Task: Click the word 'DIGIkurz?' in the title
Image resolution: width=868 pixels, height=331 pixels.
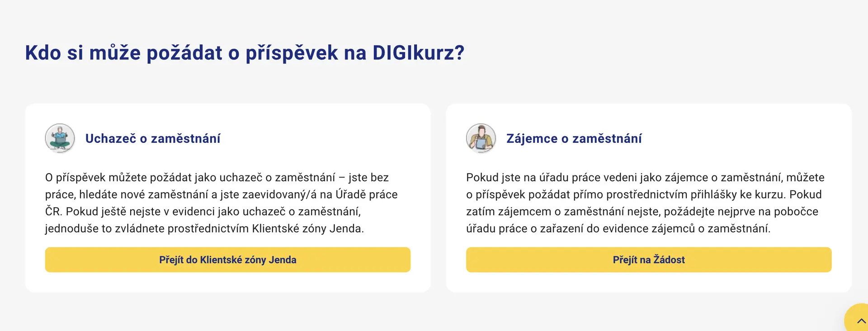Action: pos(419,53)
